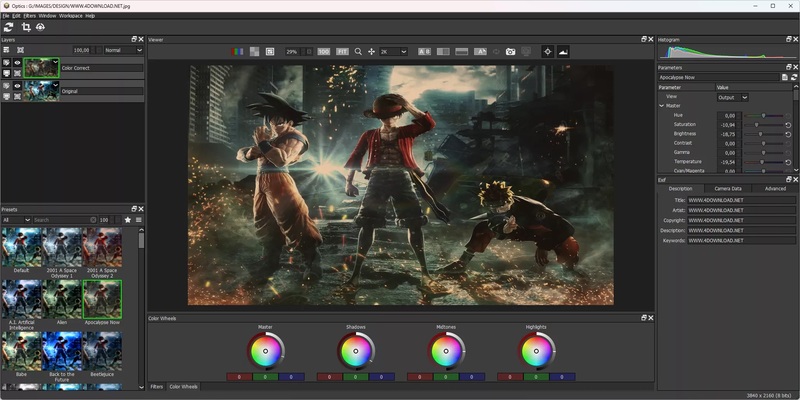The height and width of the screenshot is (400, 800).
Task: Undock the Color Wheels panel
Action: point(644,318)
